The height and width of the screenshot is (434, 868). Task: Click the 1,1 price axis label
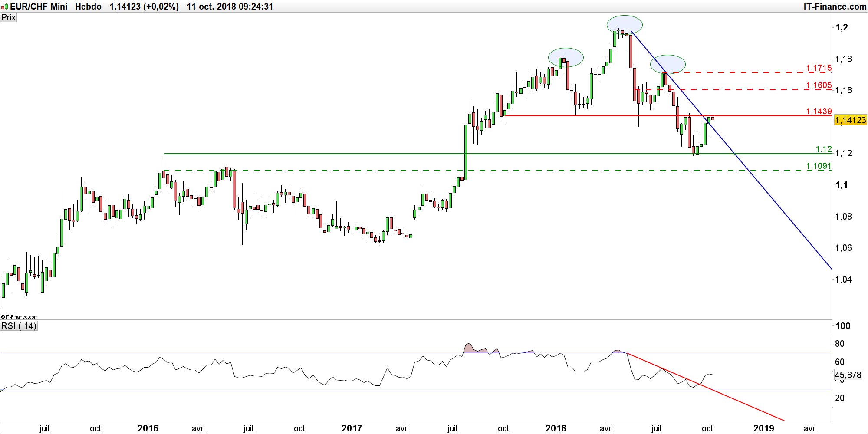pyautogui.click(x=842, y=185)
